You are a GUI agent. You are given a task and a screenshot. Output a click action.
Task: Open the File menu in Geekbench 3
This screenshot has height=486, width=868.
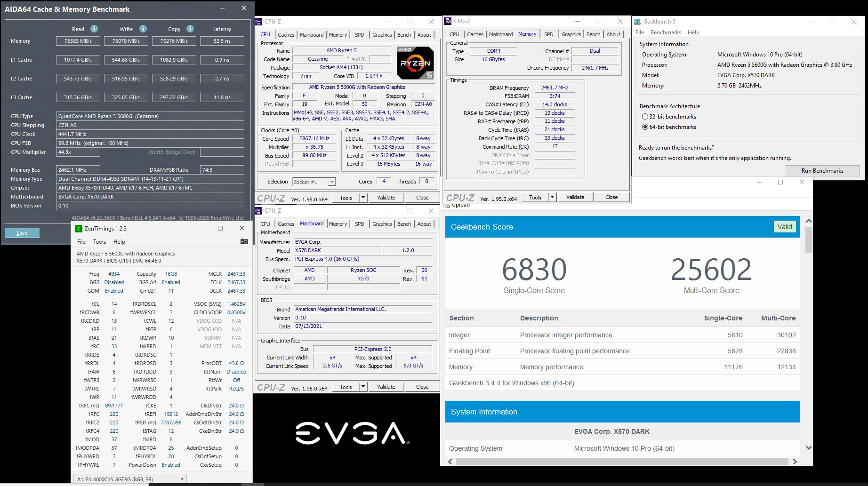[640, 32]
